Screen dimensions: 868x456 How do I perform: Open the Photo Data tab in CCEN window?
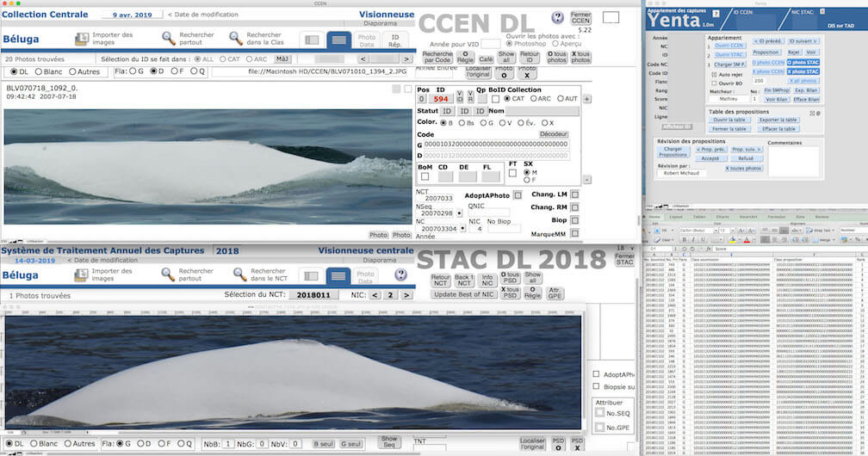tap(367, 41)
